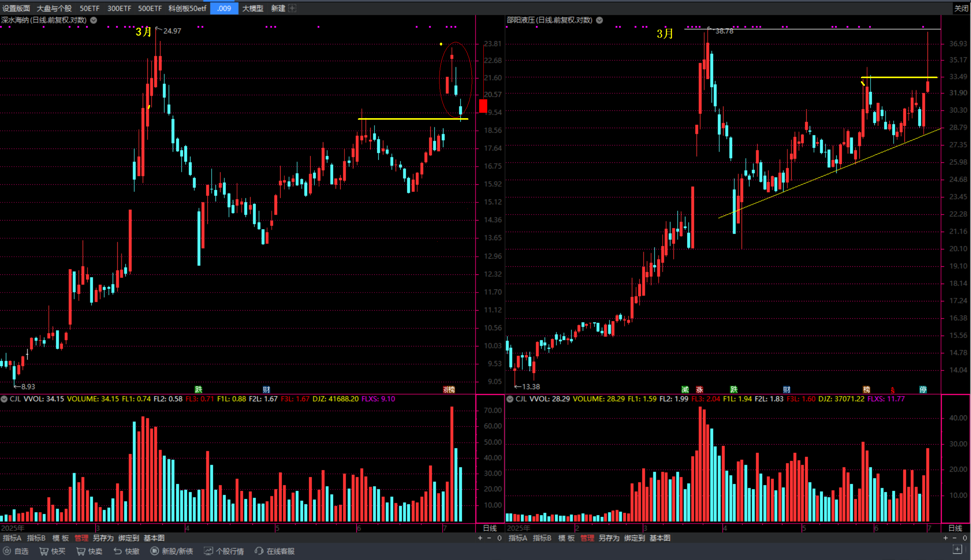This screenshot has width=971, height=560.
Task: Zoom out left chart with minus button
Action: click(489, 538)
